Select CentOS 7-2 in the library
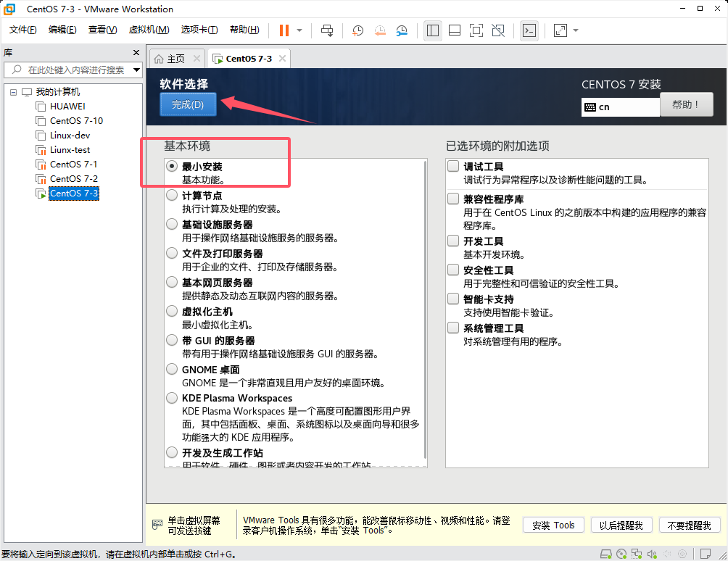 point(73,178)
